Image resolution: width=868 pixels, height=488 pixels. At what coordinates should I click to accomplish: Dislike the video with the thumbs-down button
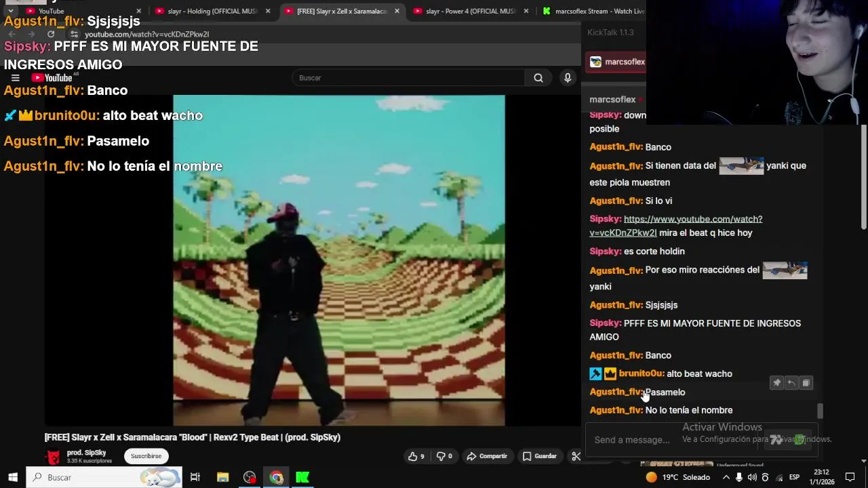point(444,456)
